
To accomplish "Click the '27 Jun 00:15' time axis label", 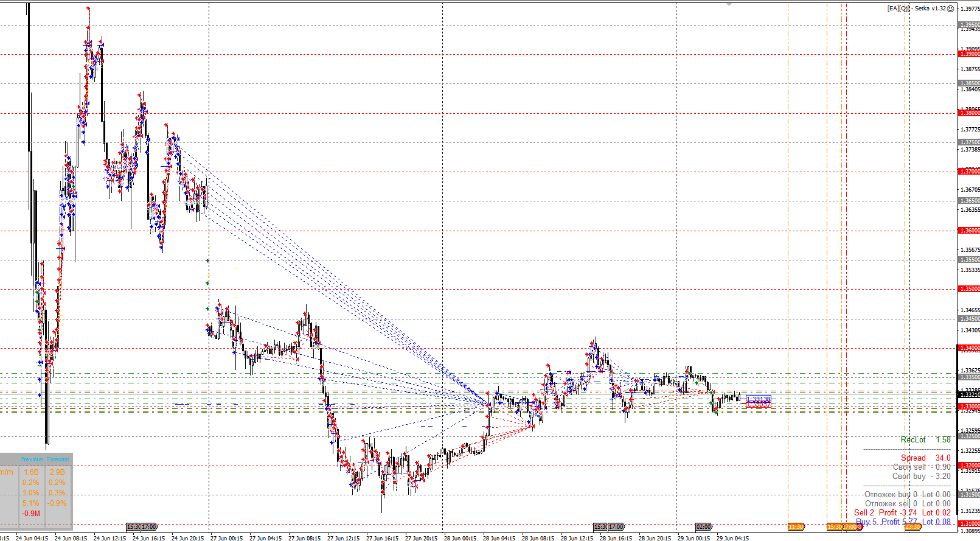I will [x=226, y=538].
